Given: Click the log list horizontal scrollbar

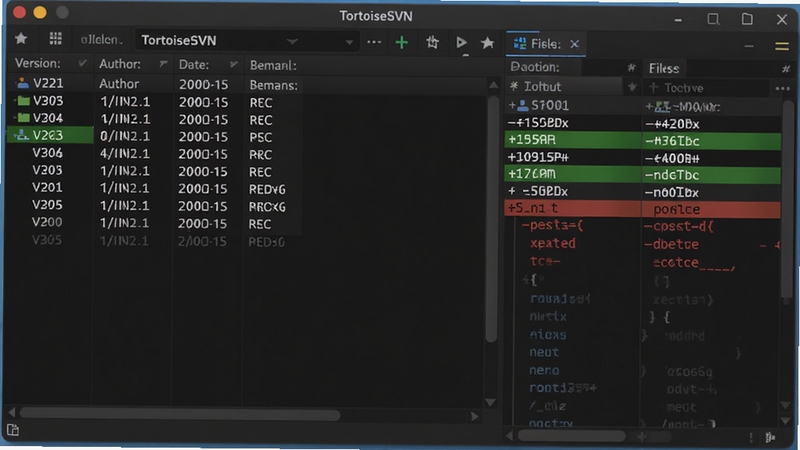Looking at the screenshot, I should pos(180,415).
